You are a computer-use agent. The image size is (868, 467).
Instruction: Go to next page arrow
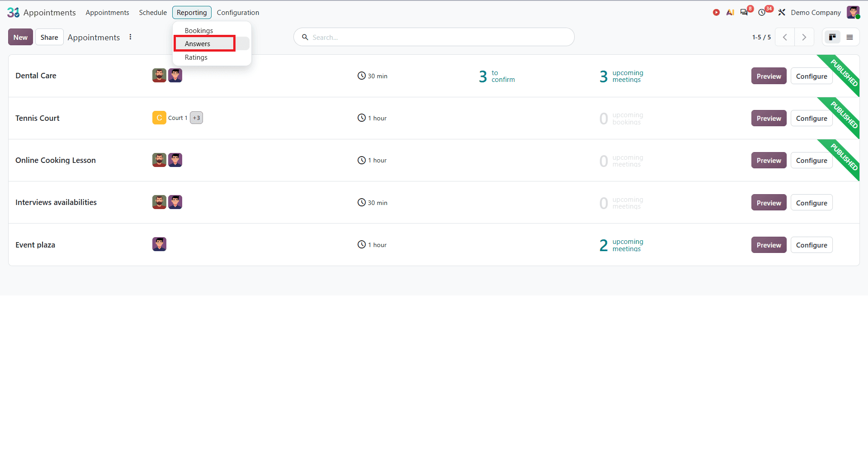(804, 37)
